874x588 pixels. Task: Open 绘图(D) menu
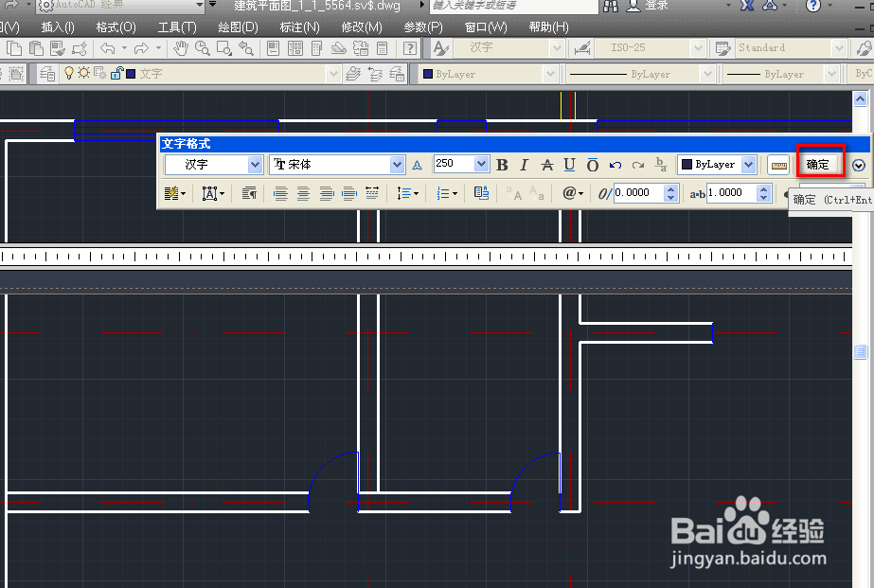pyautogui.click(x=238, y=27)
